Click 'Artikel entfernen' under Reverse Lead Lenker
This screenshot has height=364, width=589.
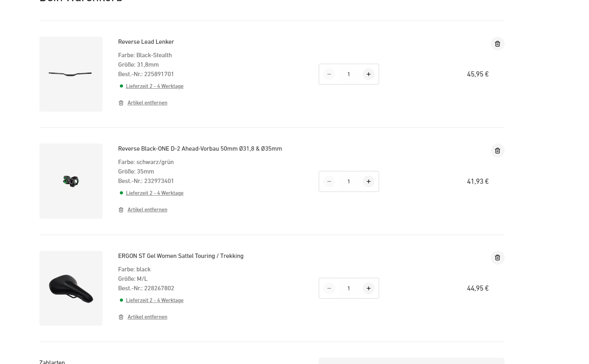point(147,103)
